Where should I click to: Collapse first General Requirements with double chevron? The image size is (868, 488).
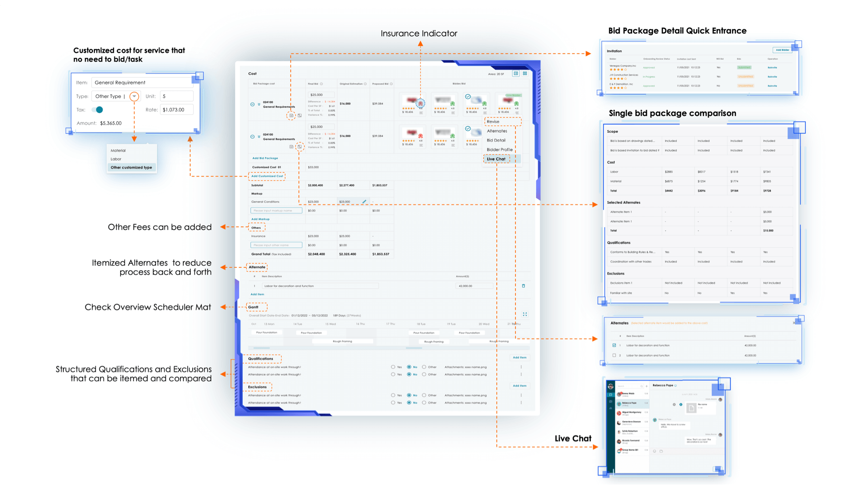(x=259, y=104)
